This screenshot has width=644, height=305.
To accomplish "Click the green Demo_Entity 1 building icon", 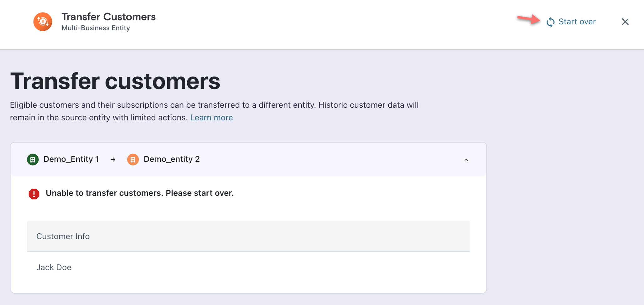I will [x=33, y=160].
